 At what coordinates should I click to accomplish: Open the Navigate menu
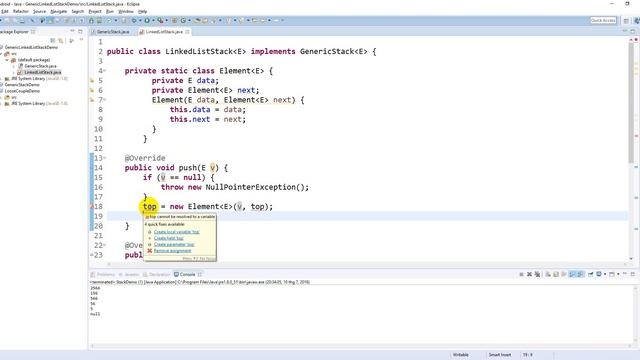click(58, 11)
